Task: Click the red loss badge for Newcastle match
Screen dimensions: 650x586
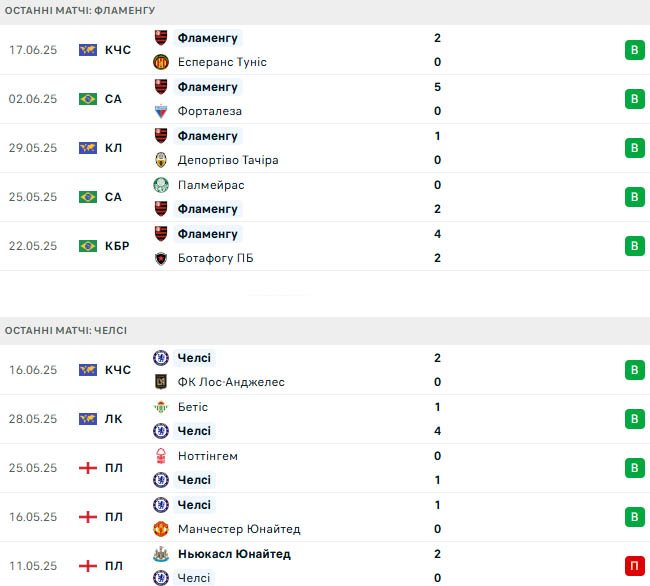Action: (635, 566)
